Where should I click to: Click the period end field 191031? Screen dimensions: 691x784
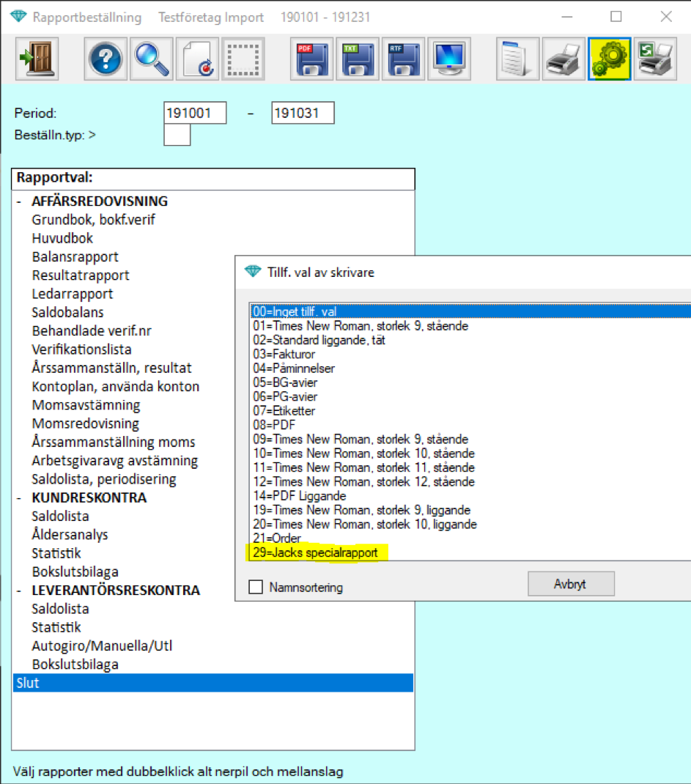tap(303, 113)
